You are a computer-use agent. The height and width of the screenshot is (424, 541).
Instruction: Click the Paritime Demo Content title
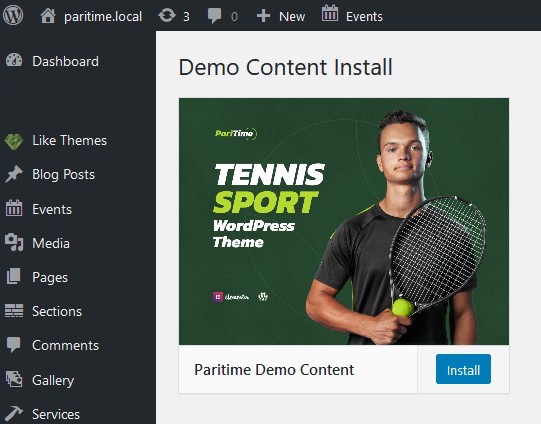[274, 369]
